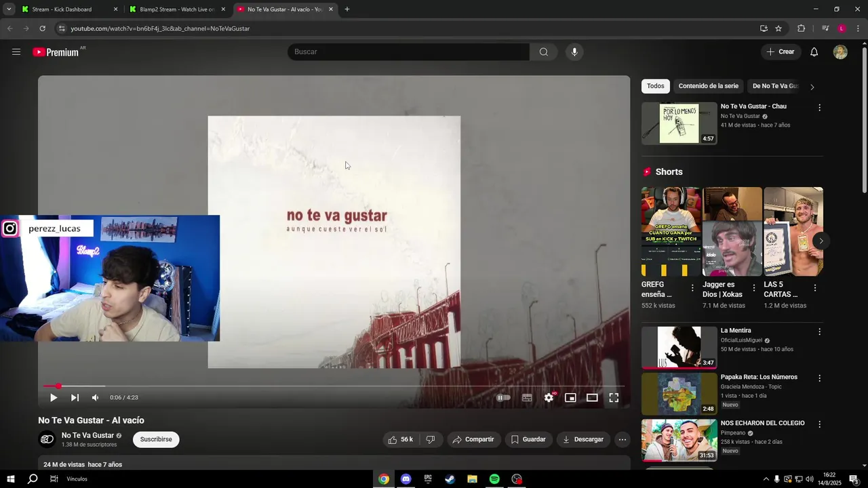Switch to Blamp2 Stream browser tab
Image resolution: width=868 pixels, height=488 pixels.
click(x=177, y=9)
